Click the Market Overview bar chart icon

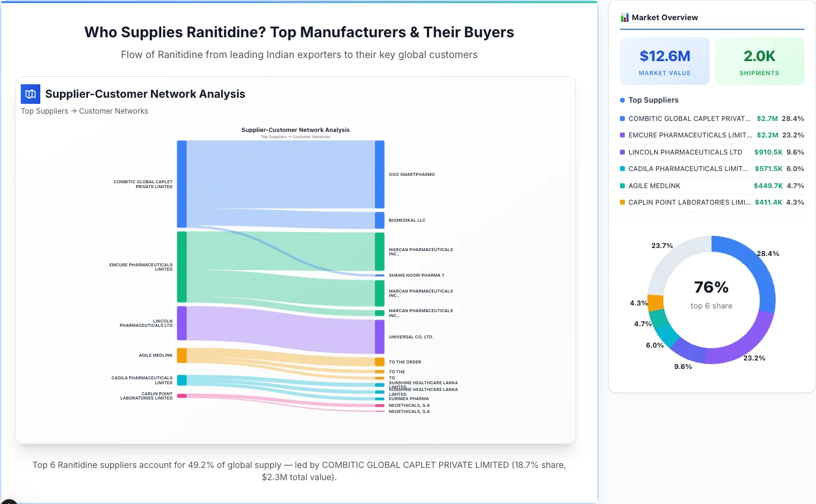624,18
